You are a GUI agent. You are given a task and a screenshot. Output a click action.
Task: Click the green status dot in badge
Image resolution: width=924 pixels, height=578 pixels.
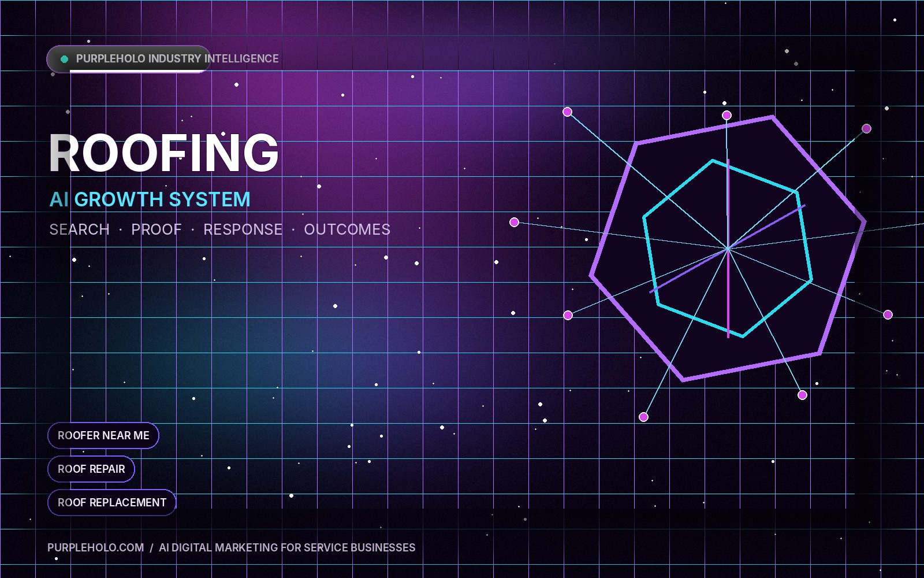65,59
